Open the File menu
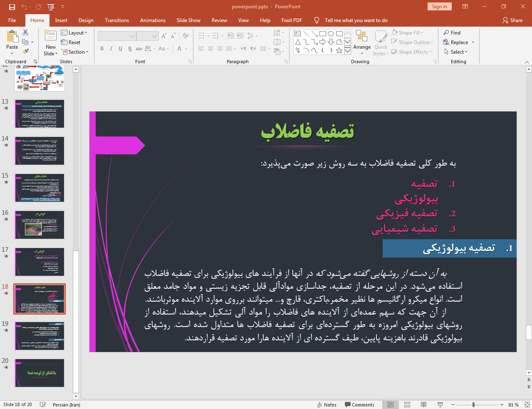Image resolution: width=532 pixels, height=409 pixels. tap(12, 20)
